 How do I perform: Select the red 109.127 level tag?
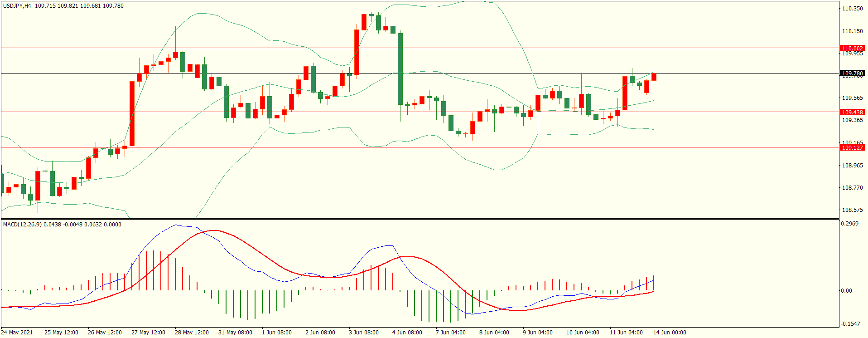(852, 147)
